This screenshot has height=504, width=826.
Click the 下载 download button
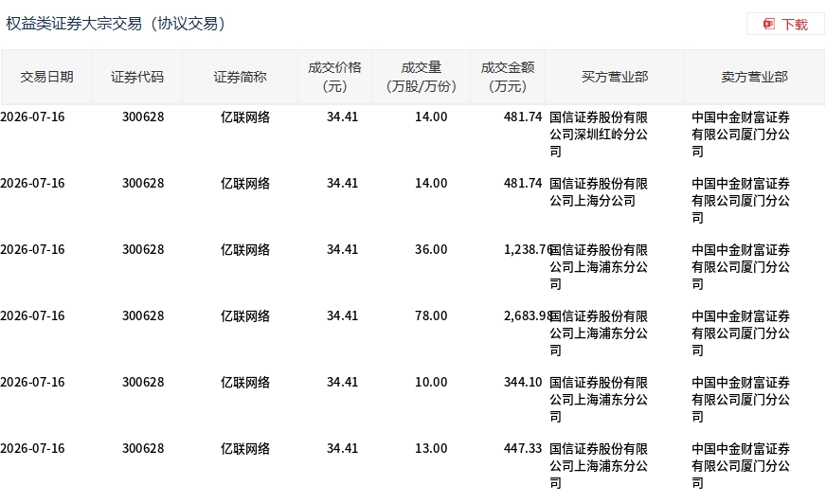(x=785, y=25)
